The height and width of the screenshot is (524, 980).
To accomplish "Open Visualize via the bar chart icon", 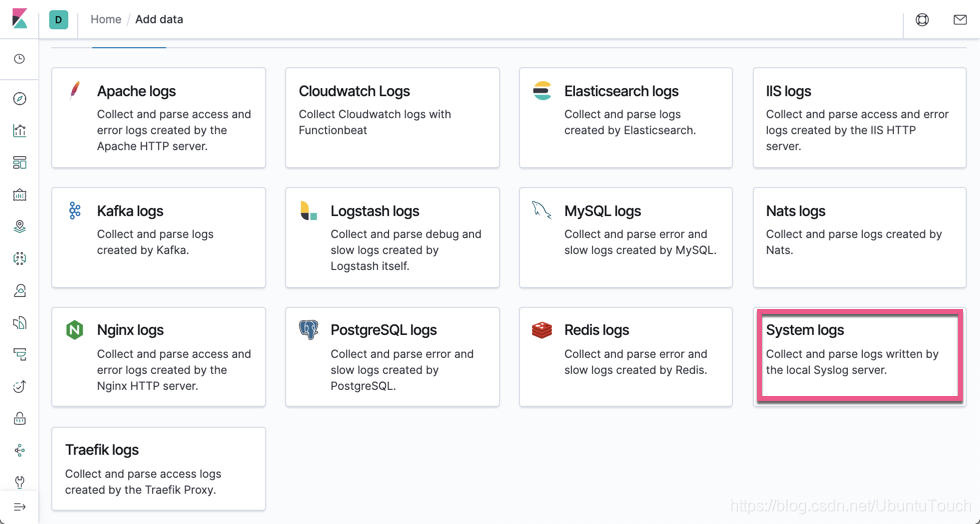I will coord(19,131).
